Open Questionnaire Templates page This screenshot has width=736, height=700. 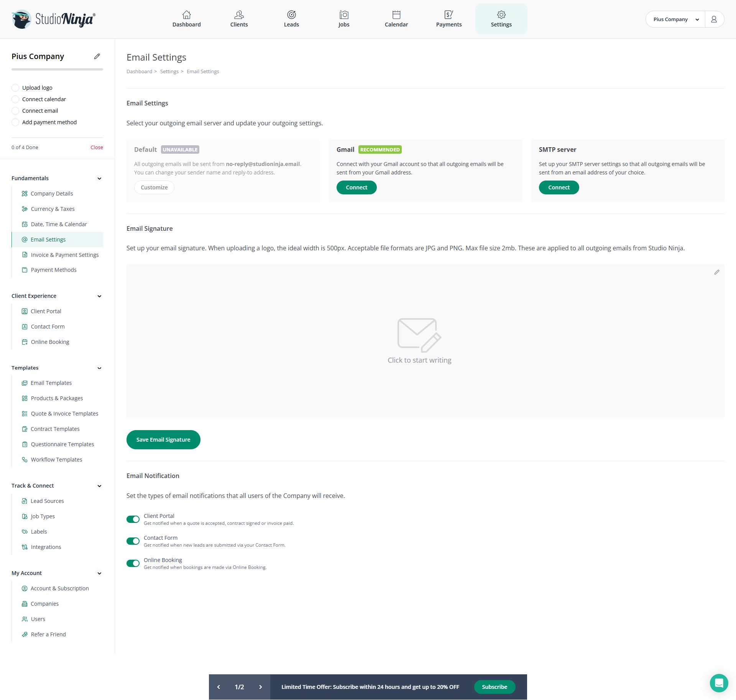62,444
